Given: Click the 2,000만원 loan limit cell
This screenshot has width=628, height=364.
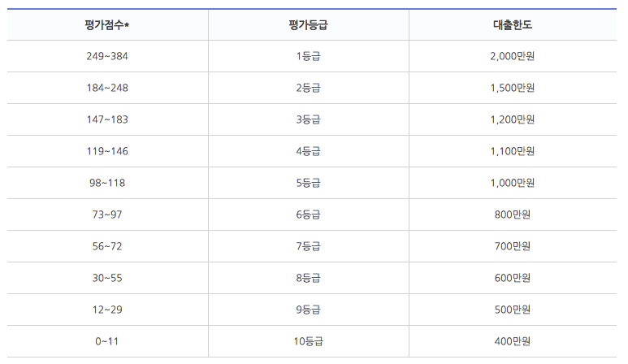Looking at the screenshot, I should [x=512, y=56].
